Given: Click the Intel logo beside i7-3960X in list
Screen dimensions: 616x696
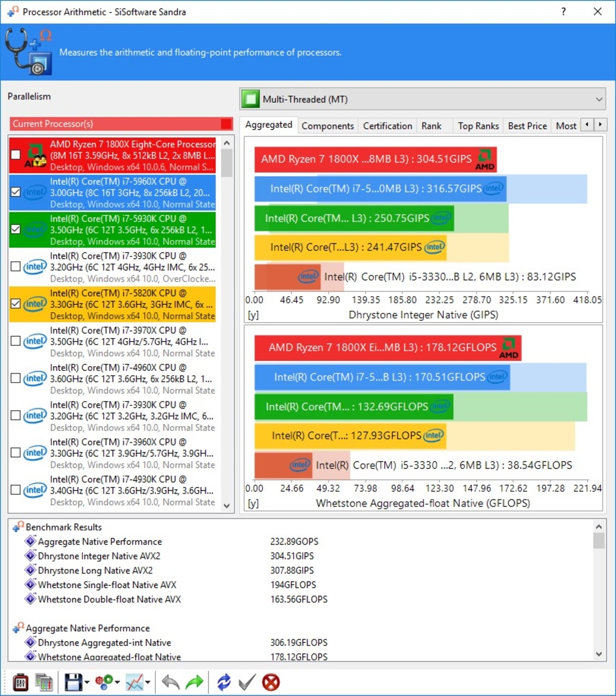Looking at the screenshot, I should click(x=35, y=453).
